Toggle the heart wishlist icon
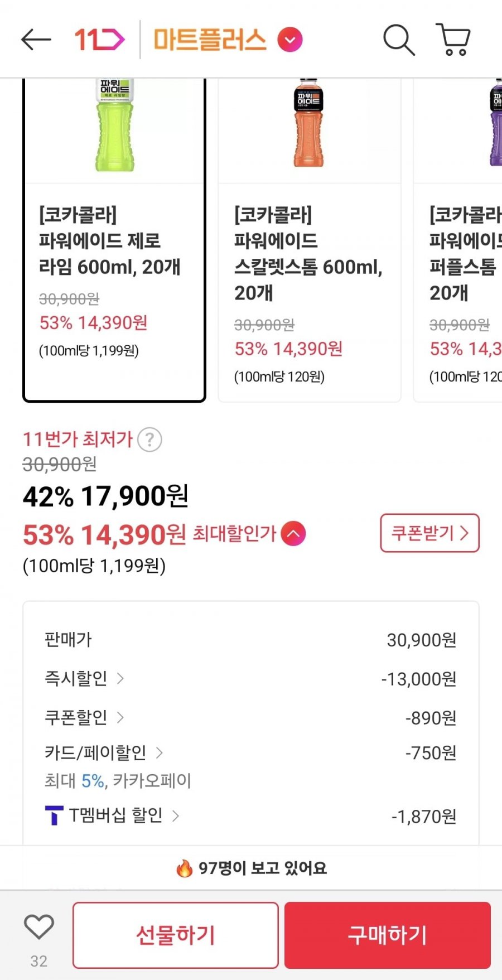 (x=39, y=928)
